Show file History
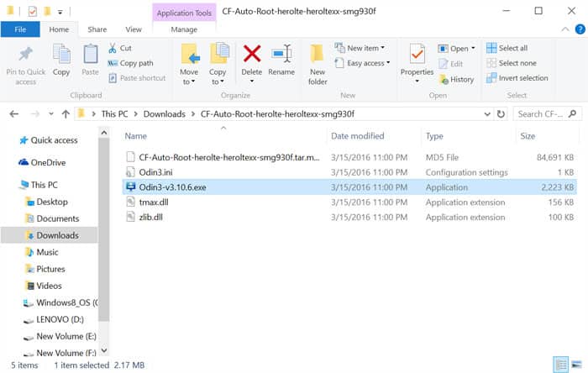 [x=457, y=79]
